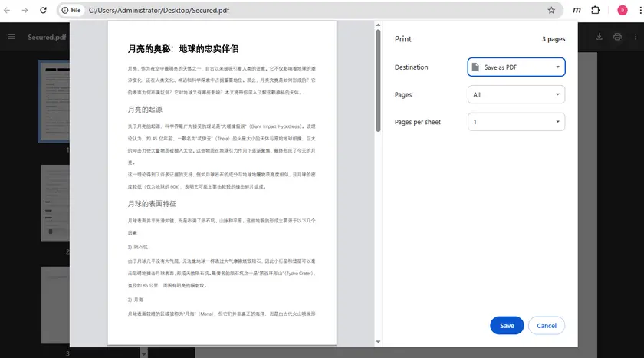The width and height of the screenshot is (644, 358).
Task: Click the preview scroll down arrow
Action: (378, 342)
